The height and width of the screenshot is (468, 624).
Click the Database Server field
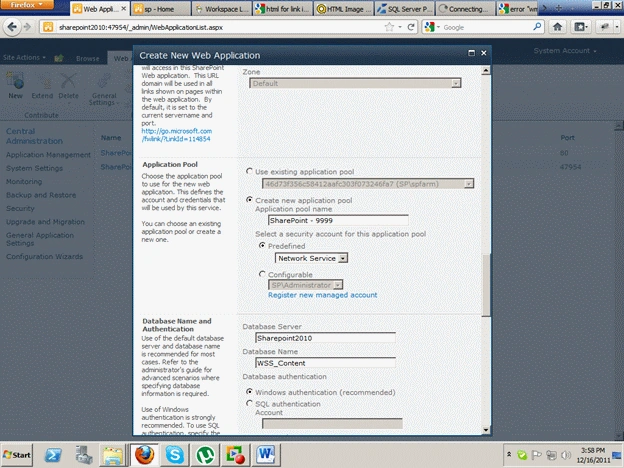pyautogui.click(x=325, y=338)
